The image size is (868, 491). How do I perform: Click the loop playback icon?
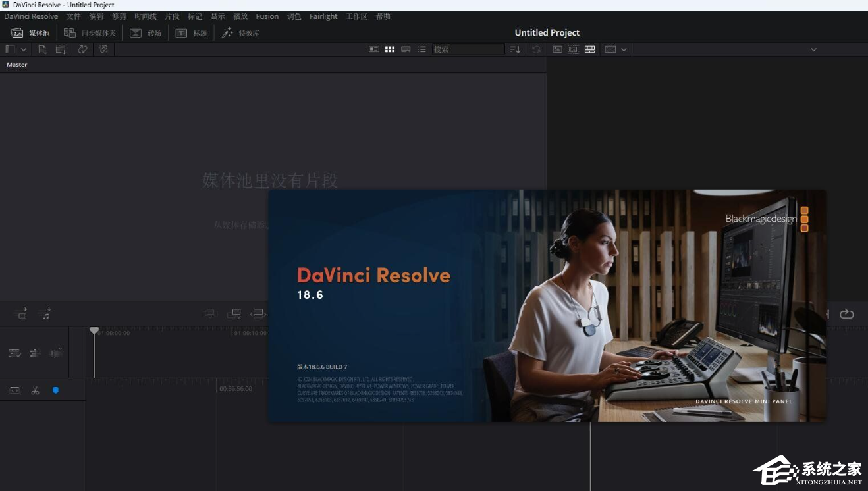tap(847, 314)
